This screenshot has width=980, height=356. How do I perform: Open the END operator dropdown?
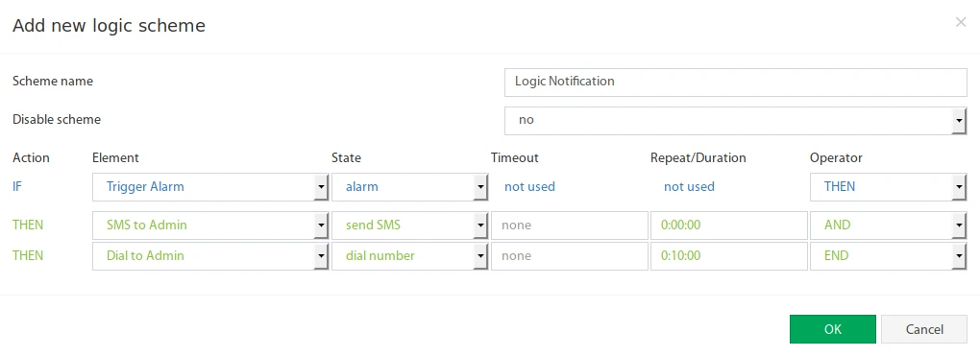pos(888,256)
